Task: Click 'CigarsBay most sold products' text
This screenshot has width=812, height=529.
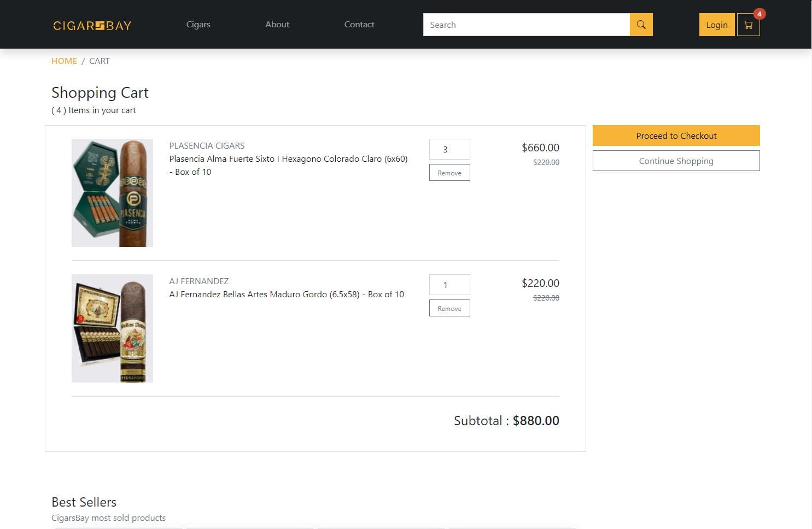Action: pyautogui.click(x=108, y=518)
